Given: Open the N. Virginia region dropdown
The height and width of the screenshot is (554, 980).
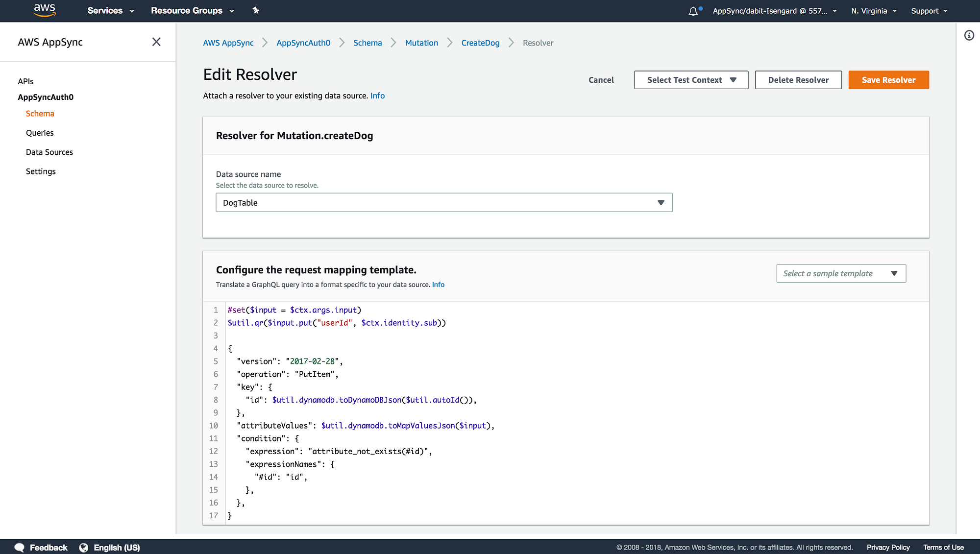Looking at the screenshot, I should pyautogui.click(x=874, y=11).
